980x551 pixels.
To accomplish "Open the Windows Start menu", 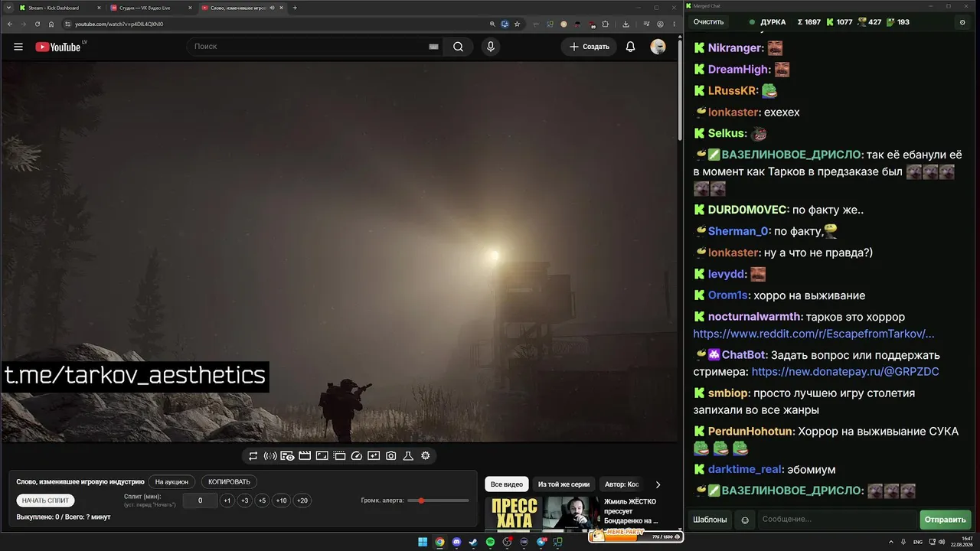I will [423, 542].
